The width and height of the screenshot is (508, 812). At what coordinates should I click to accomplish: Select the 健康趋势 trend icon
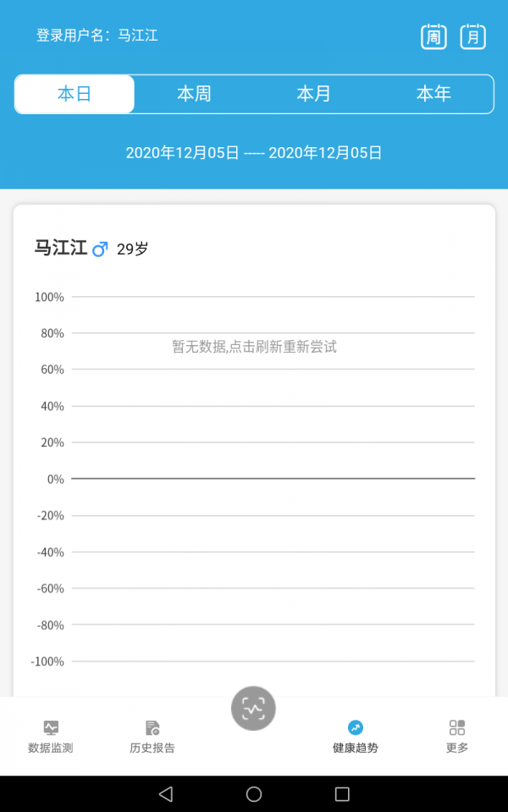pos(356,727)
